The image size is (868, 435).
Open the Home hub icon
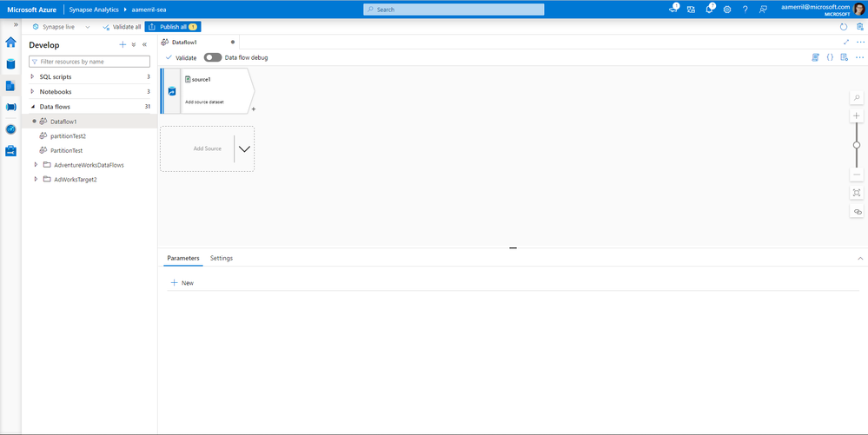tap(10, 42)
